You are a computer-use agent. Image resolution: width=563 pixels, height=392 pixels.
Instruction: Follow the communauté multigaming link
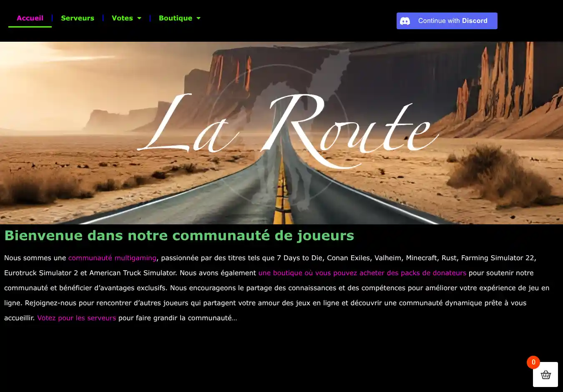pyautogui.click(x=112, y=258)
